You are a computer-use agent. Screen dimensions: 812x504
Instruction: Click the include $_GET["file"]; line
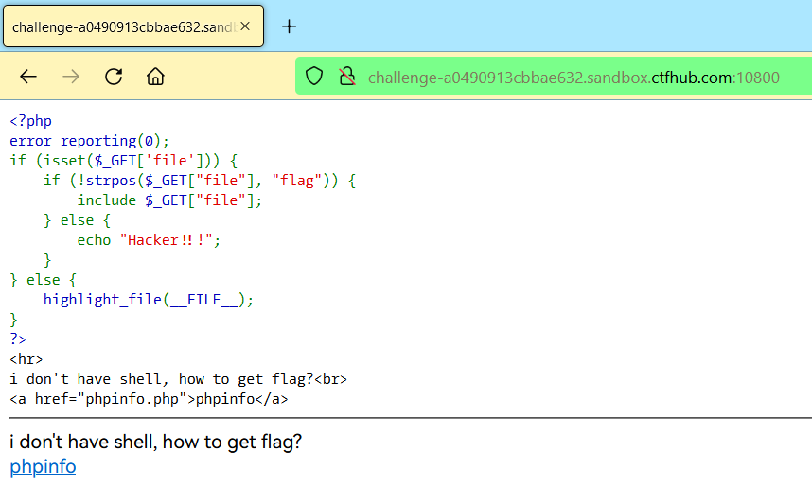169,200
